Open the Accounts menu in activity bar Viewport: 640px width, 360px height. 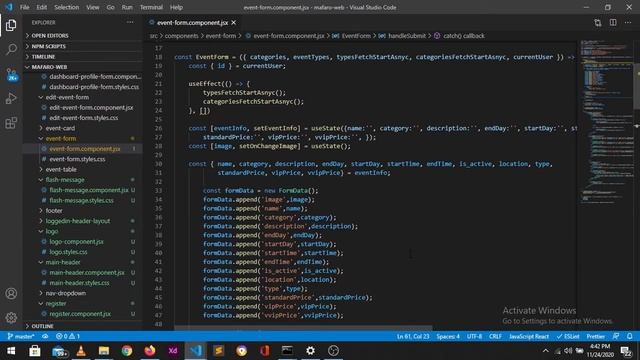pos(11,293)
